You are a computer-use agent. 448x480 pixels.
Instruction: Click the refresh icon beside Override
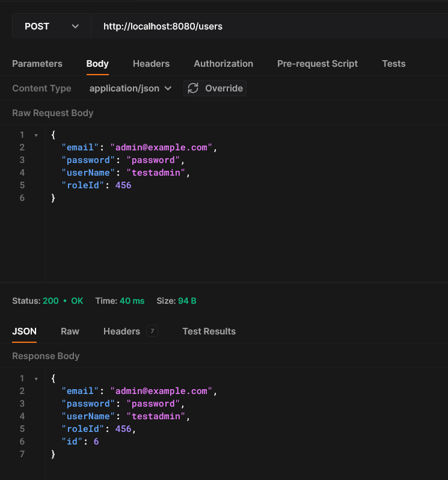click(193, 88)
